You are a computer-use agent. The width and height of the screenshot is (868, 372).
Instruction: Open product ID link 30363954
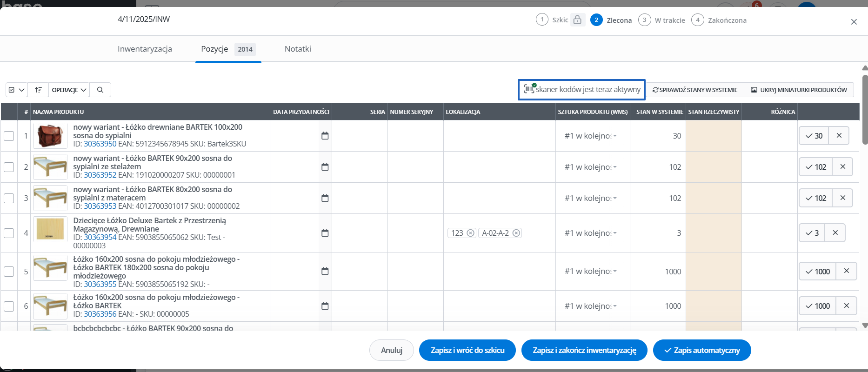[x=100, y=237]
